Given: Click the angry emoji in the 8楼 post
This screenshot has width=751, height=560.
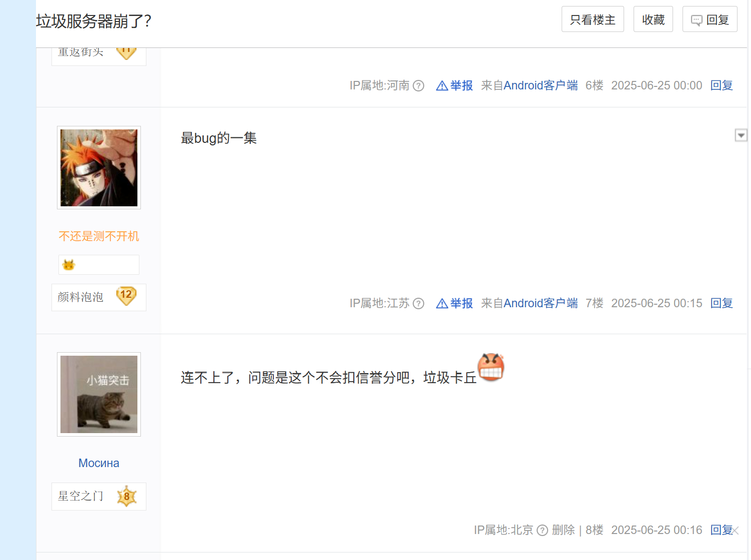Looking at the screenshot, I should point(491,367).
